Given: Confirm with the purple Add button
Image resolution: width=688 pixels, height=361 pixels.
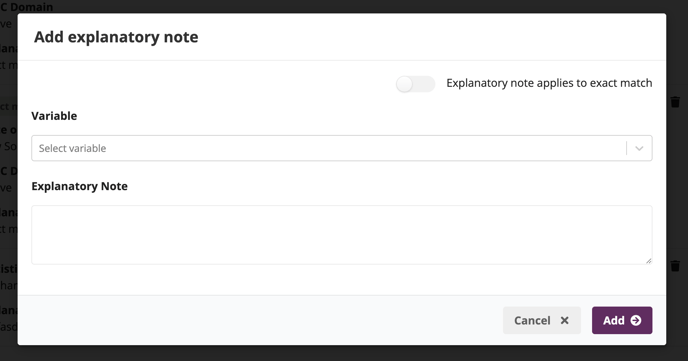Looking at the screenshot, I should [x=622, y=320].
